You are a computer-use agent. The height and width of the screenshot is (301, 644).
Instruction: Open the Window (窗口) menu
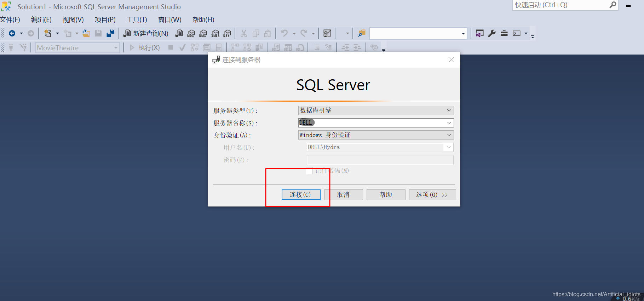pos(169,20)
